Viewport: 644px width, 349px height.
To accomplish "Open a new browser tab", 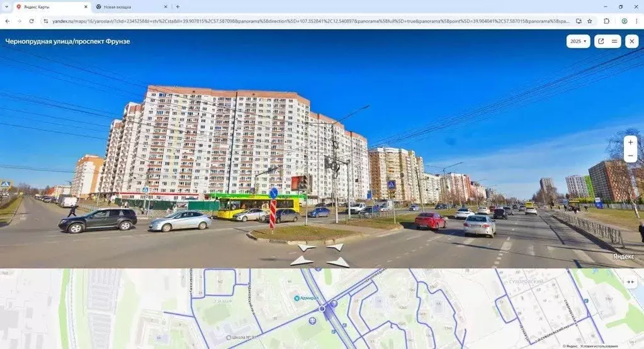I will coord(178,6).
